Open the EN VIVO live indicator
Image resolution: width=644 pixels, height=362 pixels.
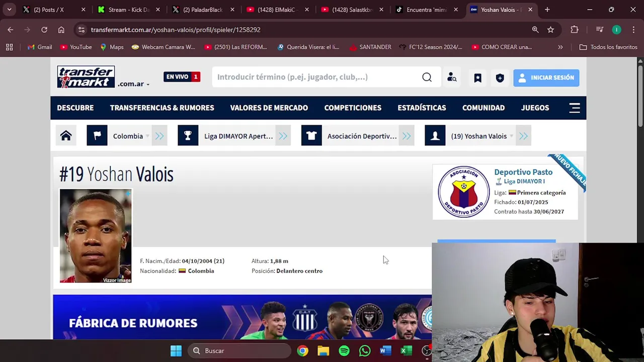[x=182, y=77]
